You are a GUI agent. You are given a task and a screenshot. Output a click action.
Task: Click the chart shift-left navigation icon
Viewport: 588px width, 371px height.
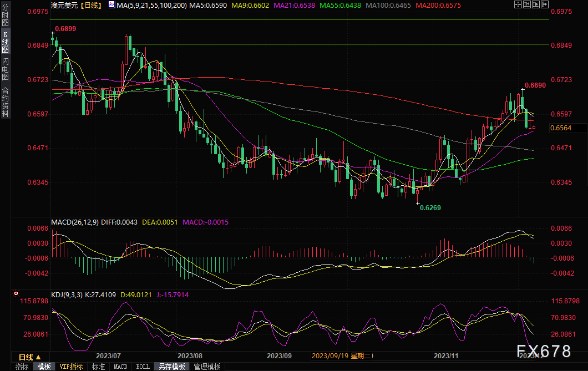[x=527, y=4]
